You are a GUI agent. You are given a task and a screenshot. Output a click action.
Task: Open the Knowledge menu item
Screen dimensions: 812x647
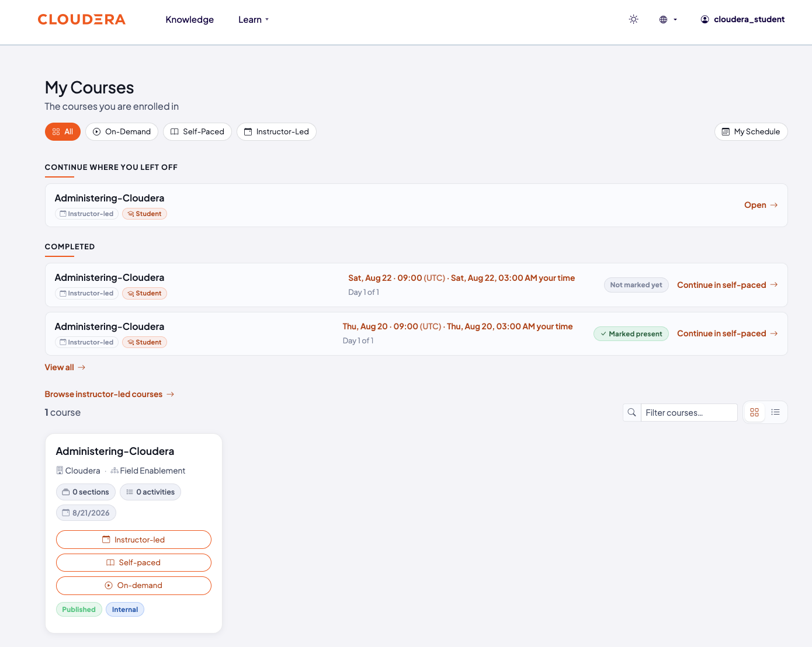[x=190, y=19]
